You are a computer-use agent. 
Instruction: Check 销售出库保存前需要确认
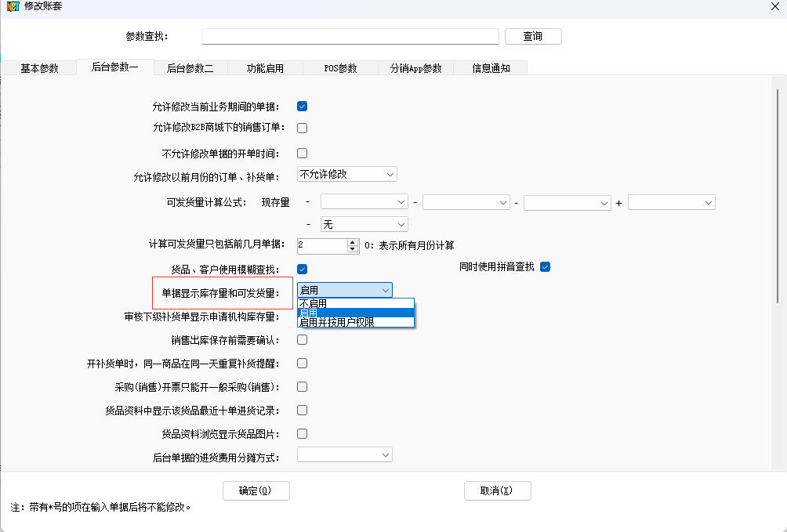[302, 340]
